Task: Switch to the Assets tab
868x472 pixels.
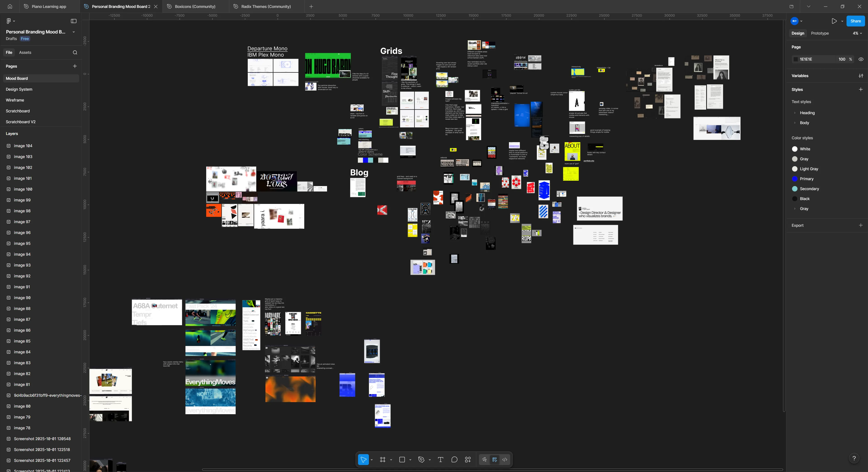Action: pyautogui.click(x=26, y=52)
